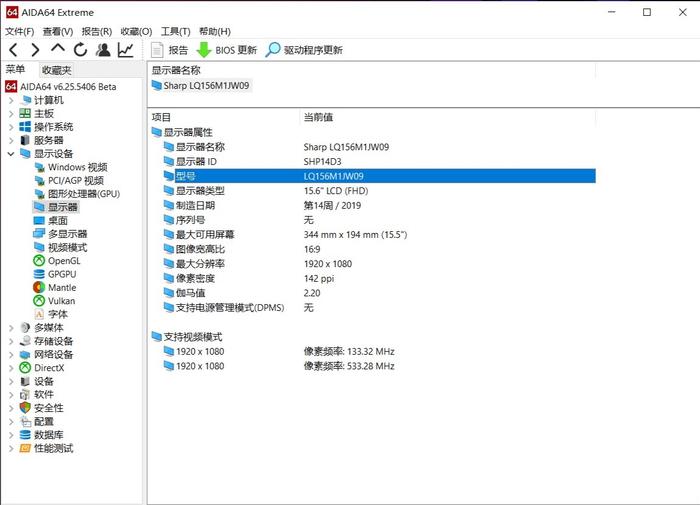Image resolution: width=700 pixels, height=505 pixels.
Task: Expand the 主板 tree node
Action: (11, 114)
